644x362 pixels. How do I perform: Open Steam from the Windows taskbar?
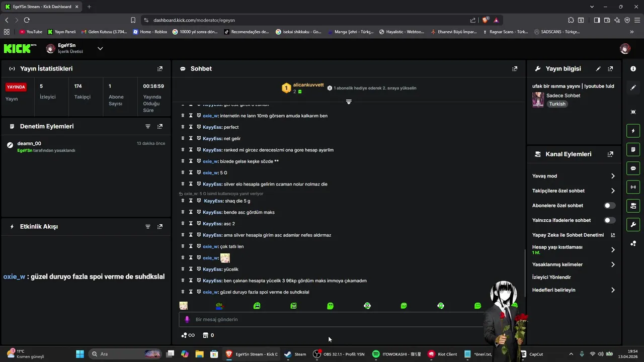click(295, 354)
